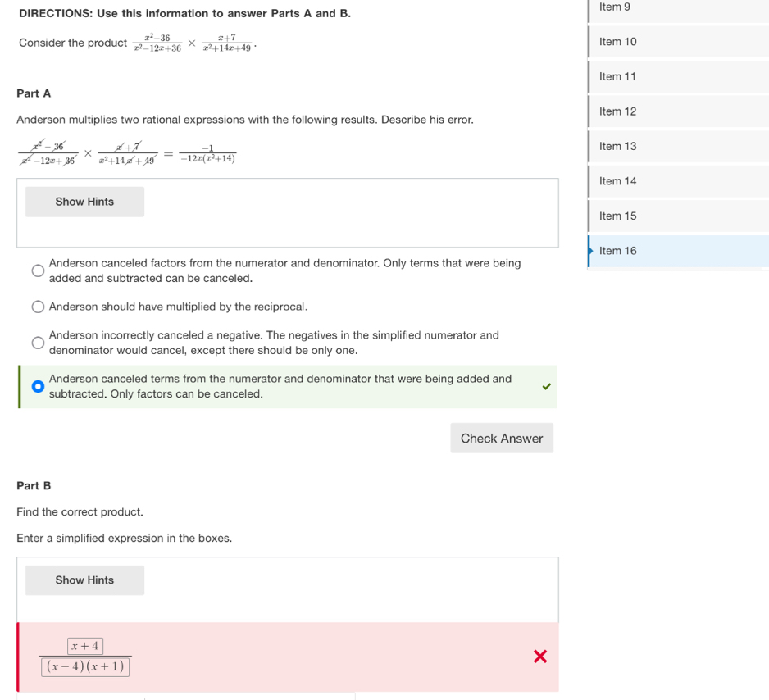Pick 'Anderson incorrectly canceled a negative' option

coord(39,343)
